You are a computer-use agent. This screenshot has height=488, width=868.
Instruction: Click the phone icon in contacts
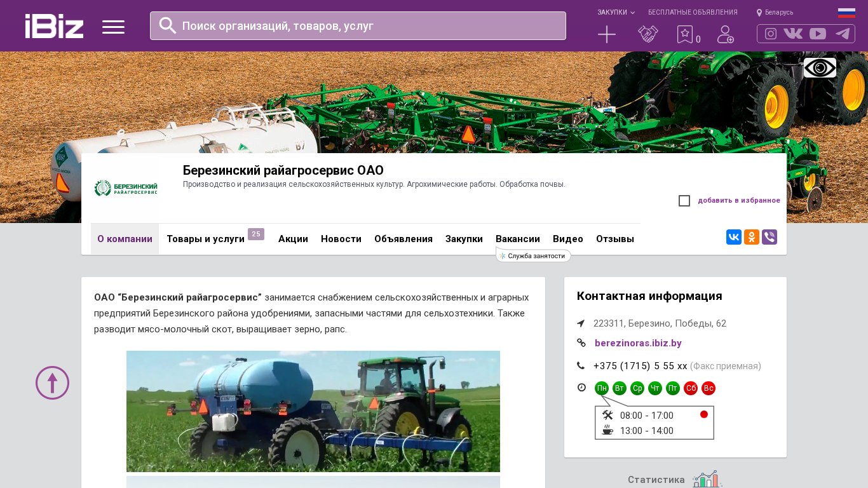pos(581,366)
